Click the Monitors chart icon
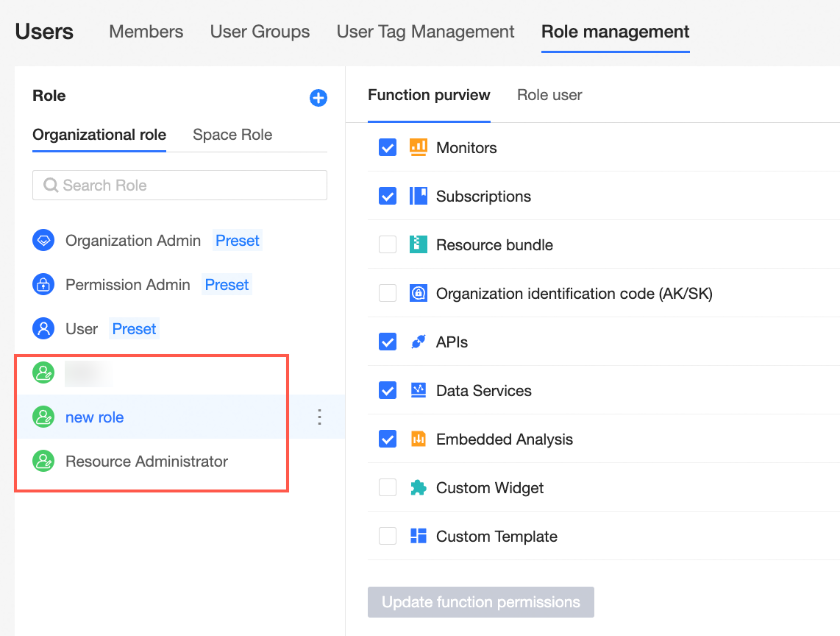Viewport: 840px width, 636px height. pos(418,147)
